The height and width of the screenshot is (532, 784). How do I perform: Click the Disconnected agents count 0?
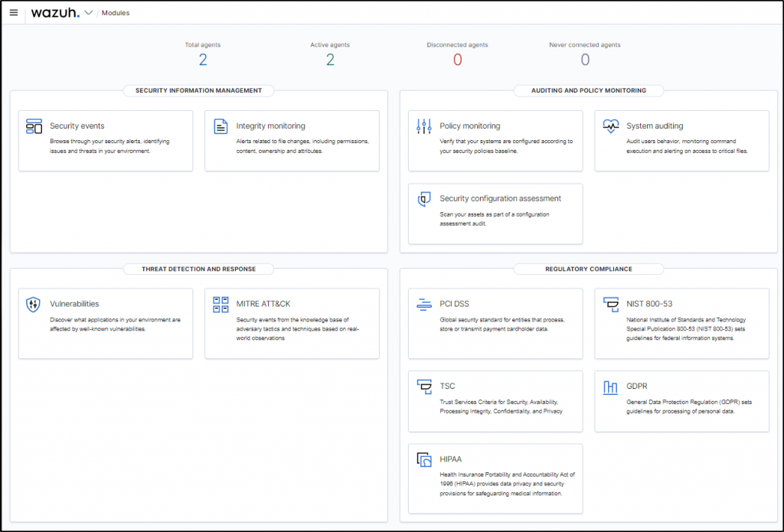point(458,60)
